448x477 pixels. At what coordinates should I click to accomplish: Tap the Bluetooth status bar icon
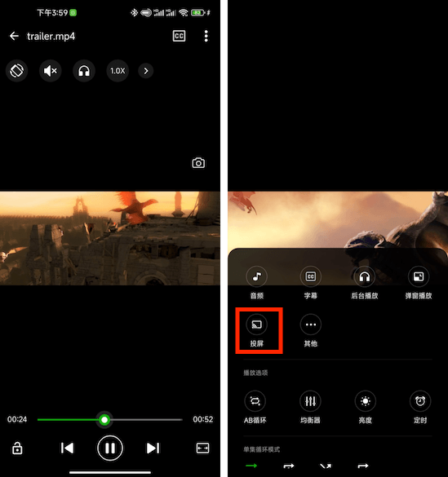[x=134, y=13]
